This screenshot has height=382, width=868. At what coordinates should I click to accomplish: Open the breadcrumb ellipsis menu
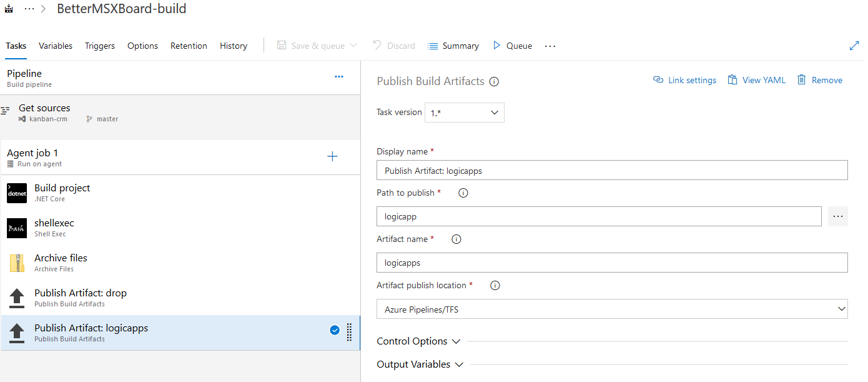tap(29, 9)
